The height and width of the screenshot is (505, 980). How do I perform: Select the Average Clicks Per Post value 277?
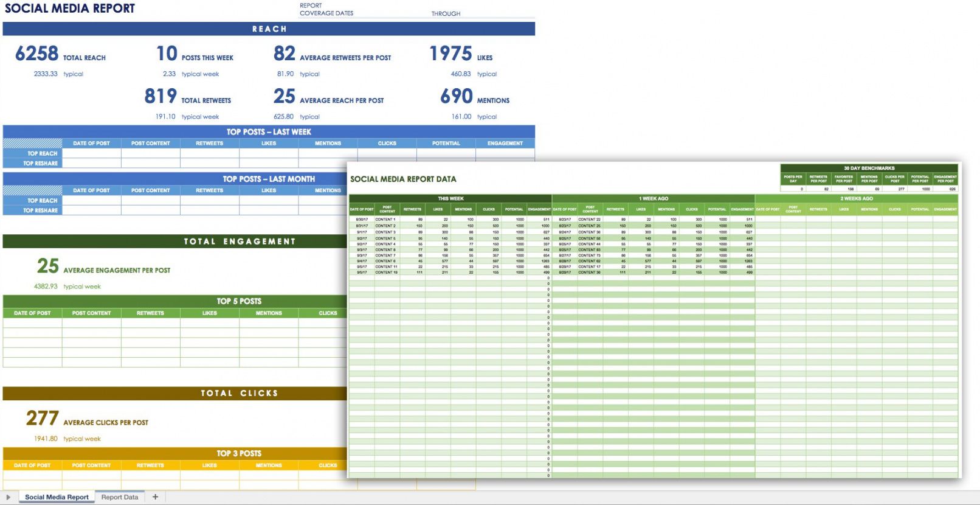[43, 419]
